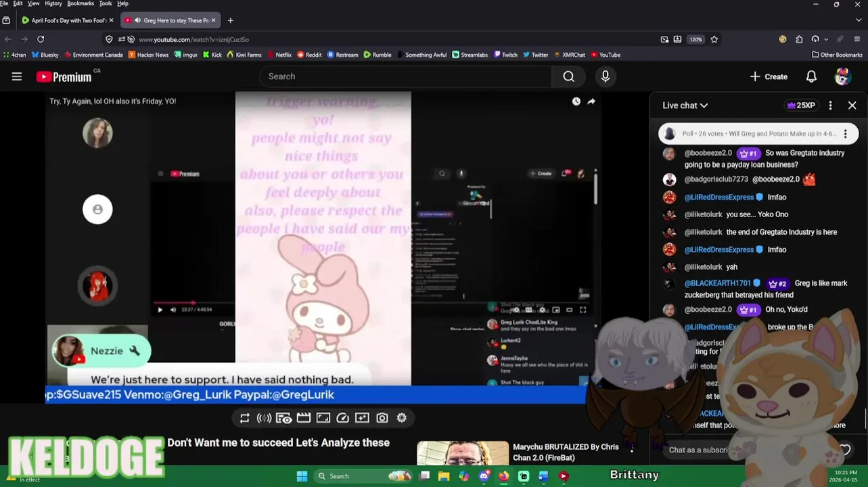Open Firefox from the taskbar
The image size is (868, 487).
click(x=503, y=476)
